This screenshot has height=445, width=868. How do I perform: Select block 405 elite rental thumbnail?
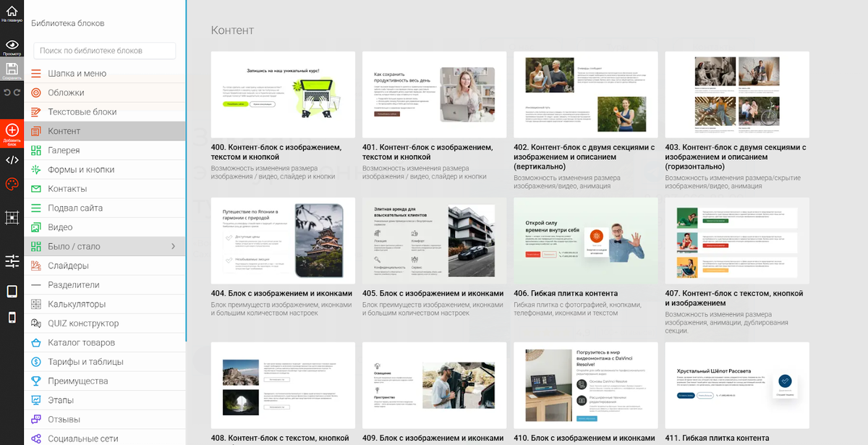click(434, 241)
